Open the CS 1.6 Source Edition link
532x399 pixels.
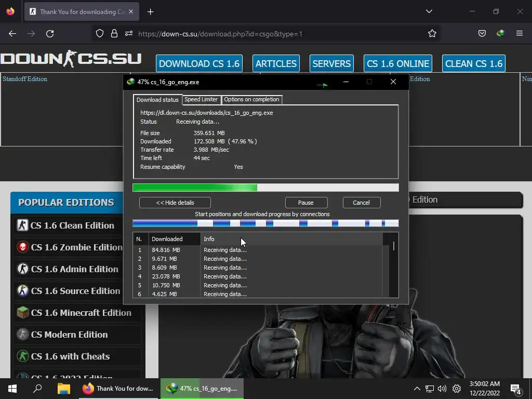(75, 291)
